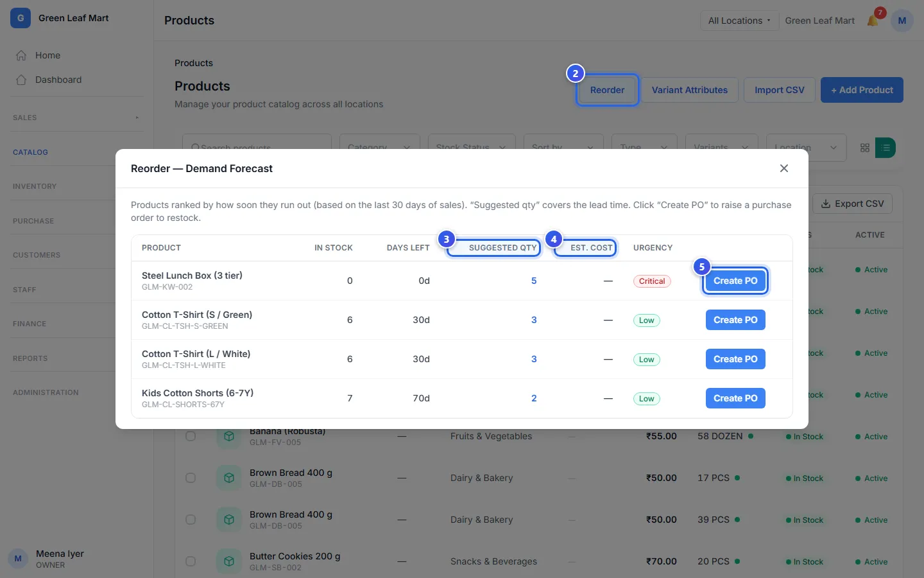Tick the Butter Cookies 200 g checkbox
This screenshot has width=924, height=578.
[191, 561]
